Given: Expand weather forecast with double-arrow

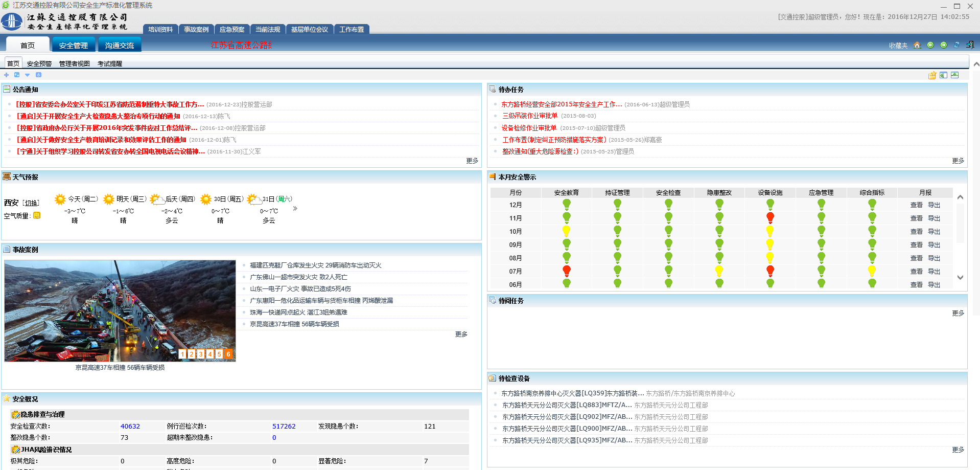Looking at the screenshot, I should click(x=295, y=209).
